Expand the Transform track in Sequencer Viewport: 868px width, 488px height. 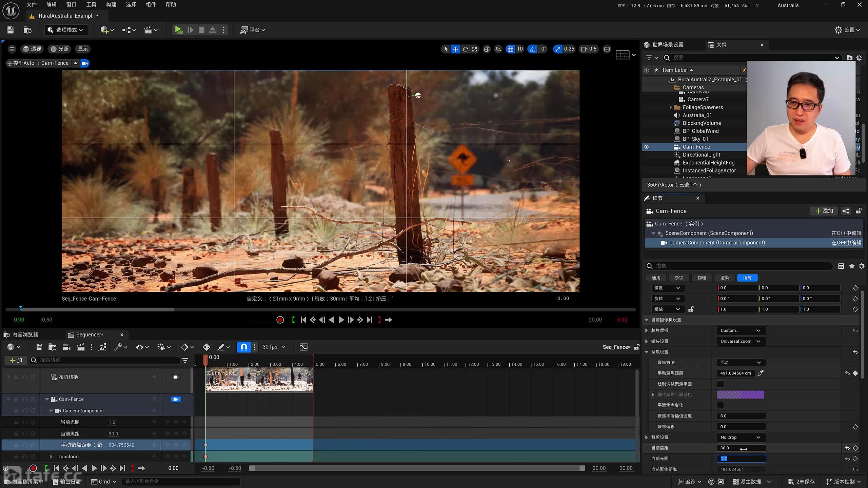pos(51,456)
